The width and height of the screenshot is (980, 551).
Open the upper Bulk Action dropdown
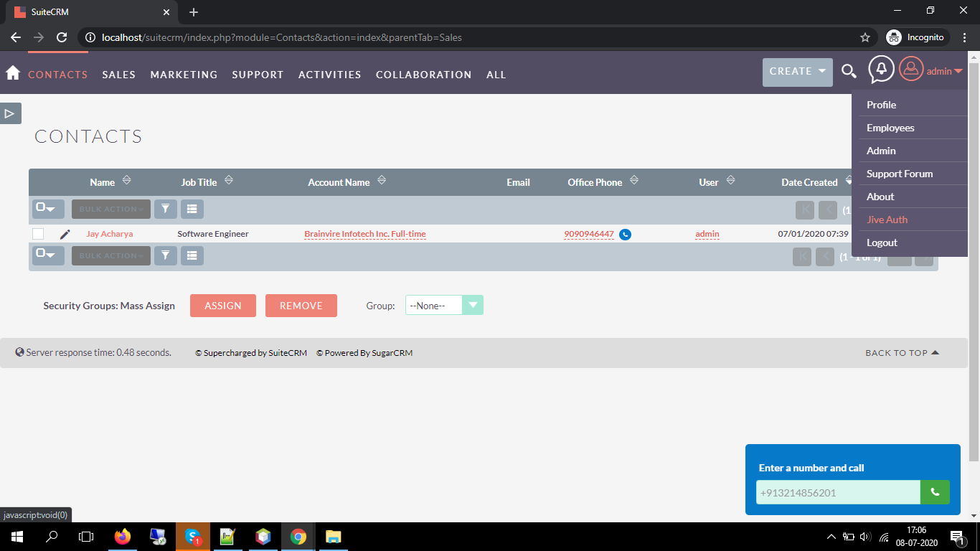tap(111, 209)
